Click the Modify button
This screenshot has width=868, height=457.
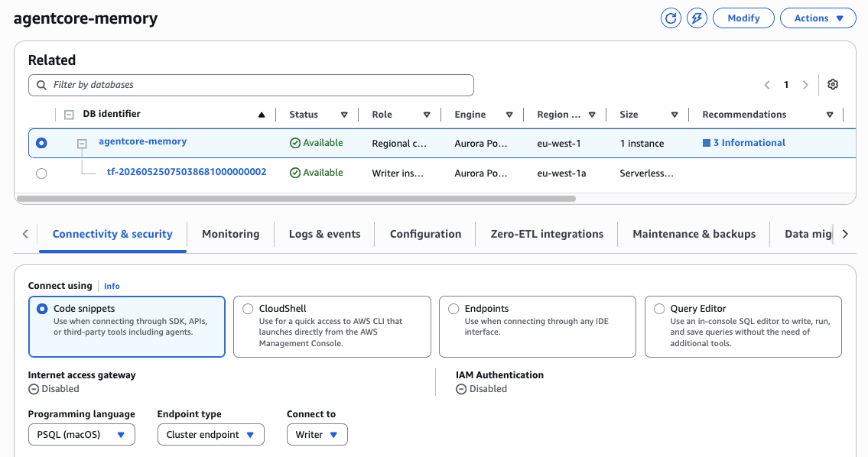pyautogui.click(x=743, y=18)
